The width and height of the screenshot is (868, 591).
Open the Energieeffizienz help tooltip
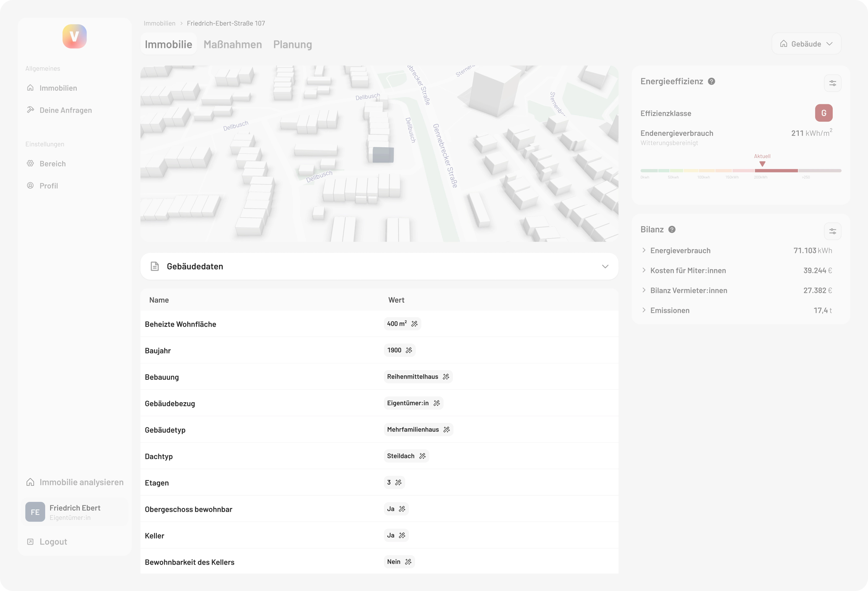click(711, 81)
